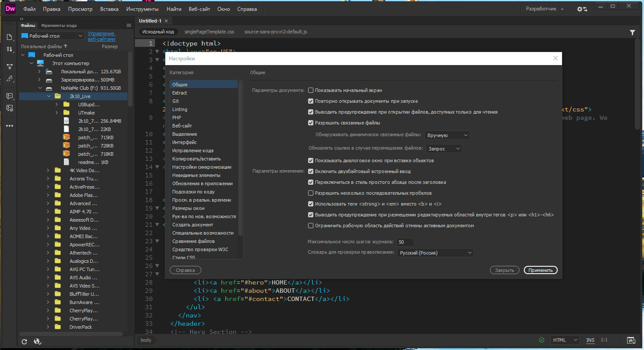Click the Этот компьютер monitor icon
Image resolution: width=644 pixels, height=350 pixels.
tap(40, 63)
